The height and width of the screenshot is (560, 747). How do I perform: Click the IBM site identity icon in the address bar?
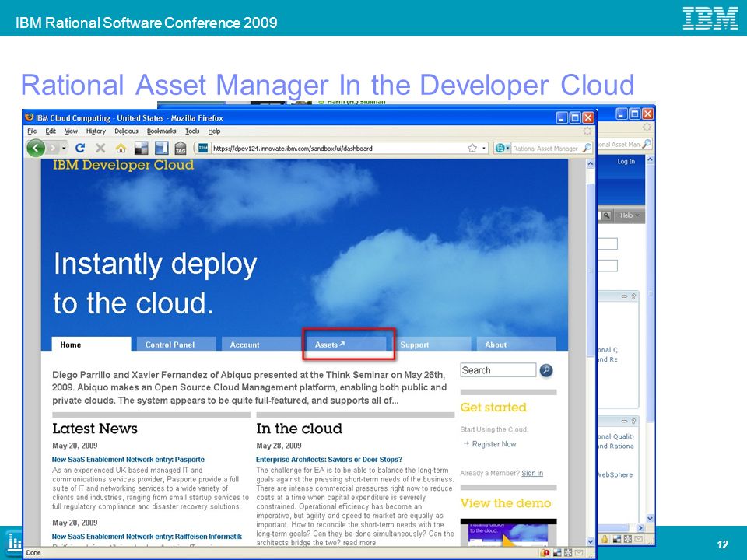coord(203,148)
